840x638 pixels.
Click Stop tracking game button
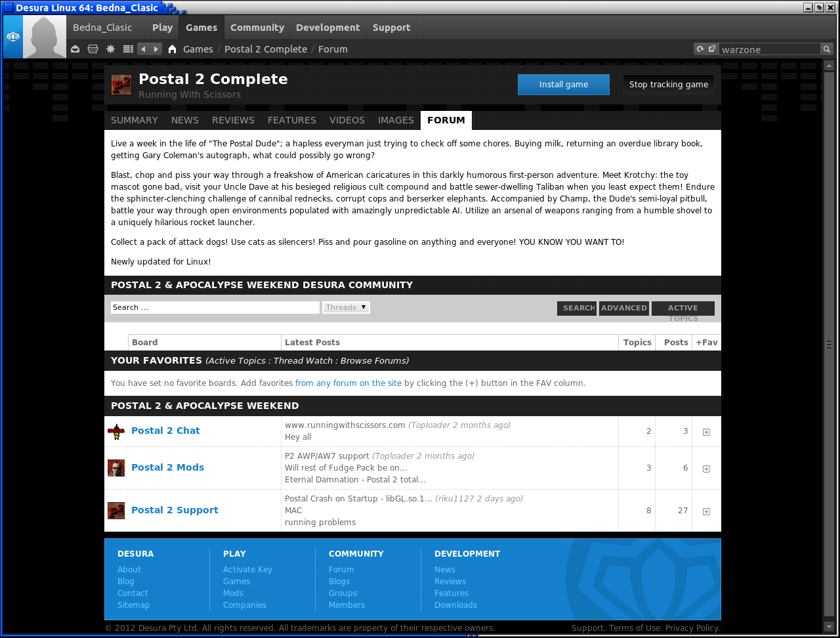pyautogui.click(x=669, y=85)
